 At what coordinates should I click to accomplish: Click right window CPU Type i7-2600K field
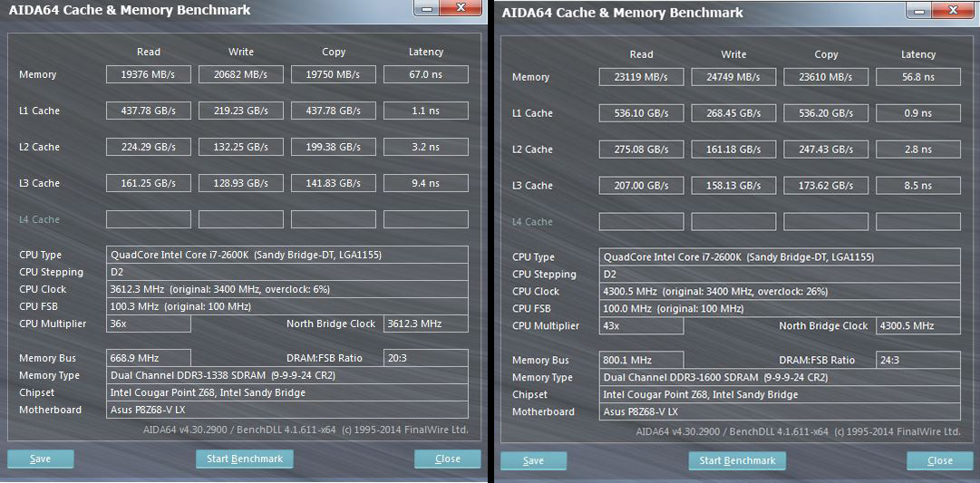(780, 256)
